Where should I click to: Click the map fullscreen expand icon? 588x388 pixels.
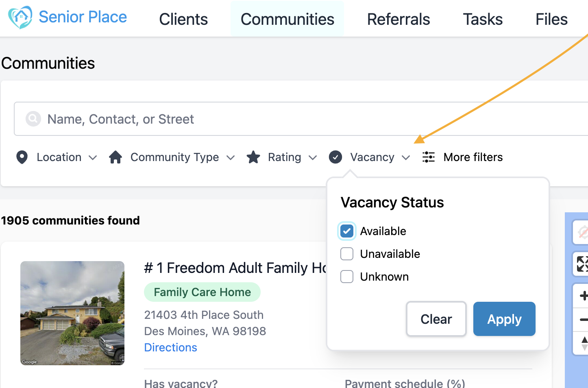click(582, 264)
